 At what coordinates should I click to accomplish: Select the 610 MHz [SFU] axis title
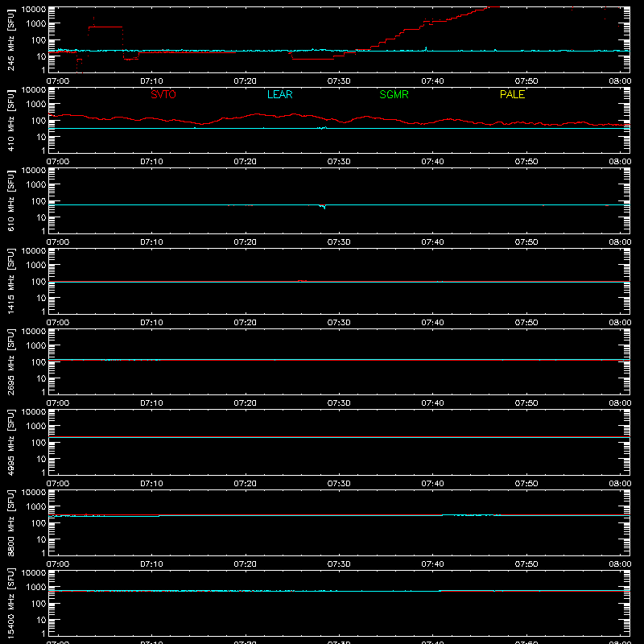pyautogui.click(x=11, y=200)
